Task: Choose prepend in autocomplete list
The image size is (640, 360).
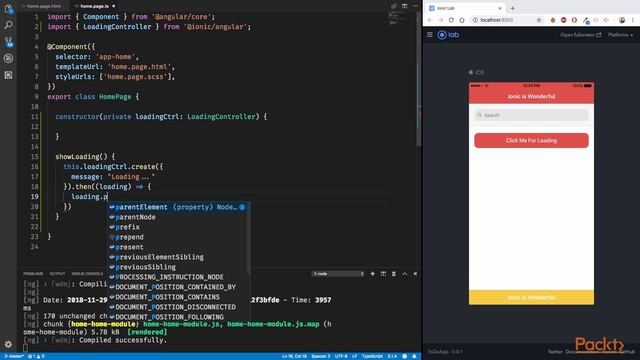Action: pos(178,237)
